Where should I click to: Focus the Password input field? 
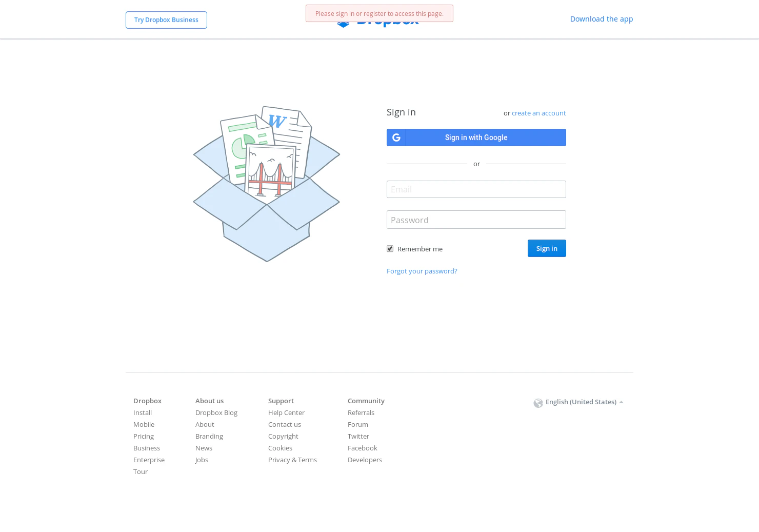(x=476, y=220)
